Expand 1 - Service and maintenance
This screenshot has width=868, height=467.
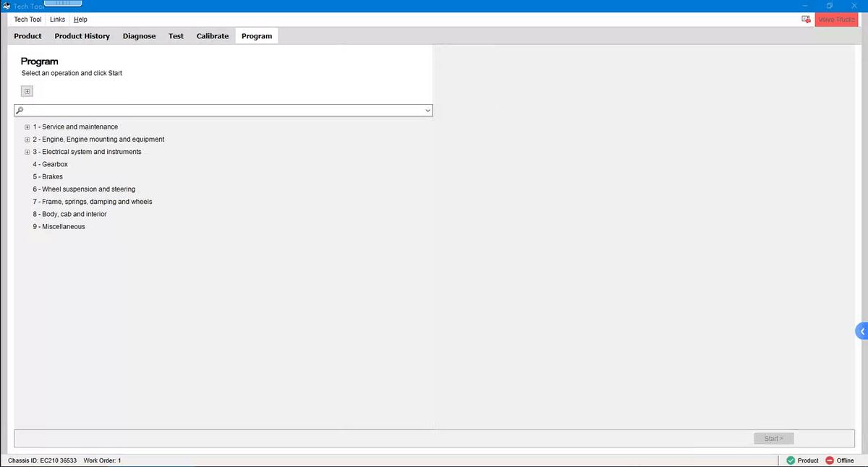27,127
